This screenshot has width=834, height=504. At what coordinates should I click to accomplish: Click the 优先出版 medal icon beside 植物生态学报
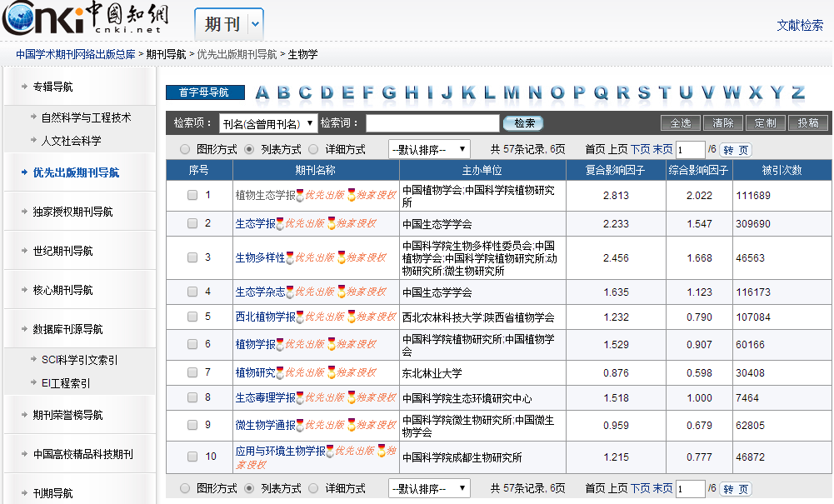tap(300, 195)
